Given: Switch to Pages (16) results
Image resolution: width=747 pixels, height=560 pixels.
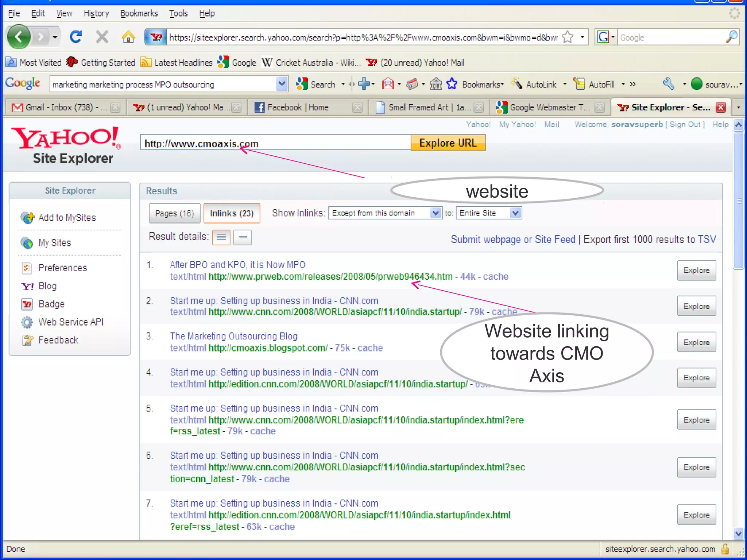Looking at the screenshot, I should pos(174,213).
